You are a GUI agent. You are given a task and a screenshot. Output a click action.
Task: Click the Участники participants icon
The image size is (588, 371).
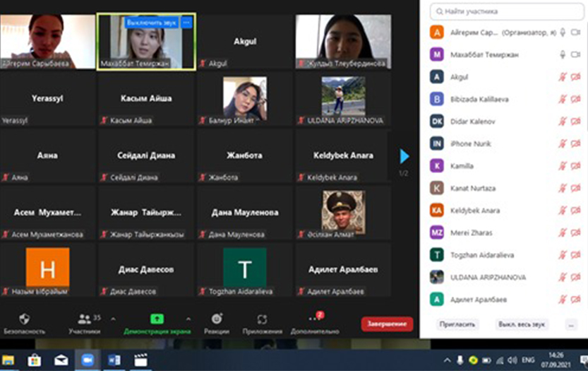(x=85, y=319)
